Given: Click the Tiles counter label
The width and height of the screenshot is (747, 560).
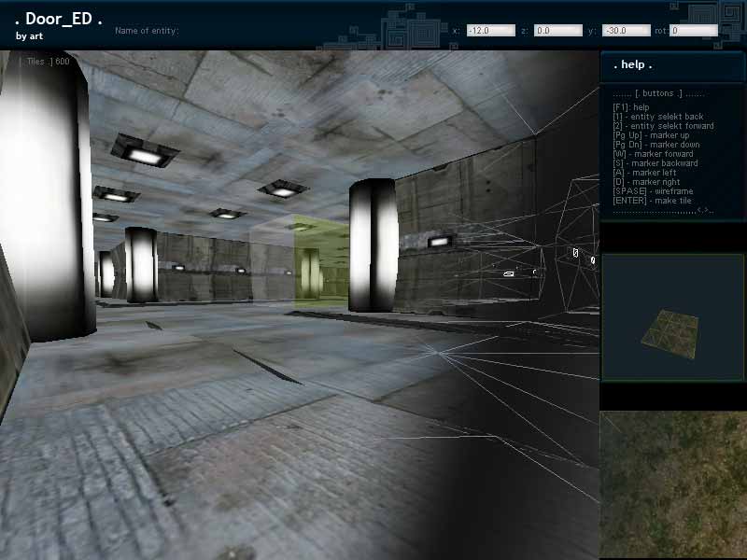Looking at the screenshot, I should [46, 62].
